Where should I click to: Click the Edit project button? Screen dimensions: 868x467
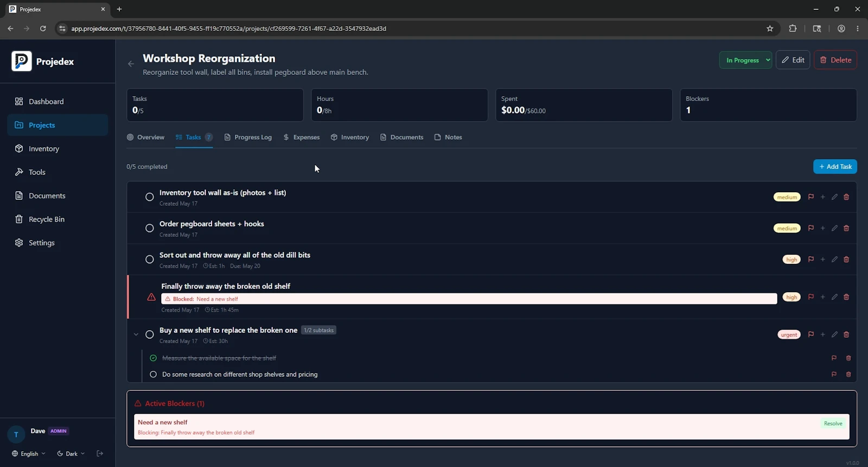pyautogui.click(x=793, y=60)
